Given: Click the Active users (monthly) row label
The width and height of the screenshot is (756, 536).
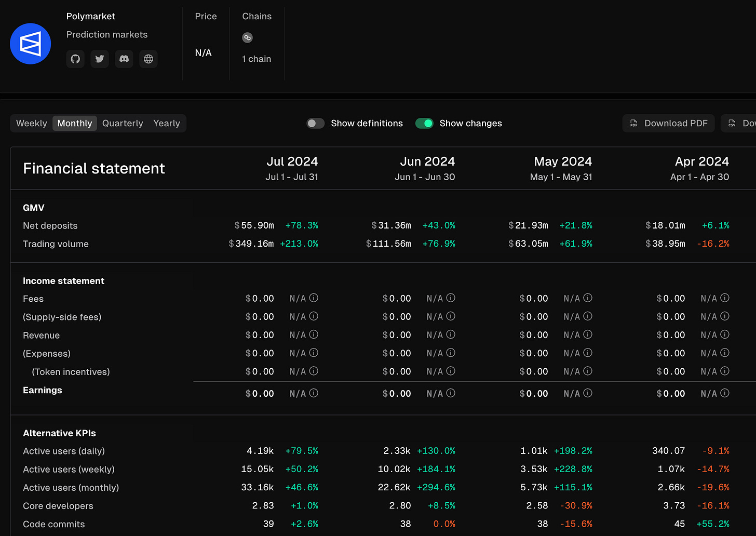Looking at the screenshot, I should [x=71, y=487].
